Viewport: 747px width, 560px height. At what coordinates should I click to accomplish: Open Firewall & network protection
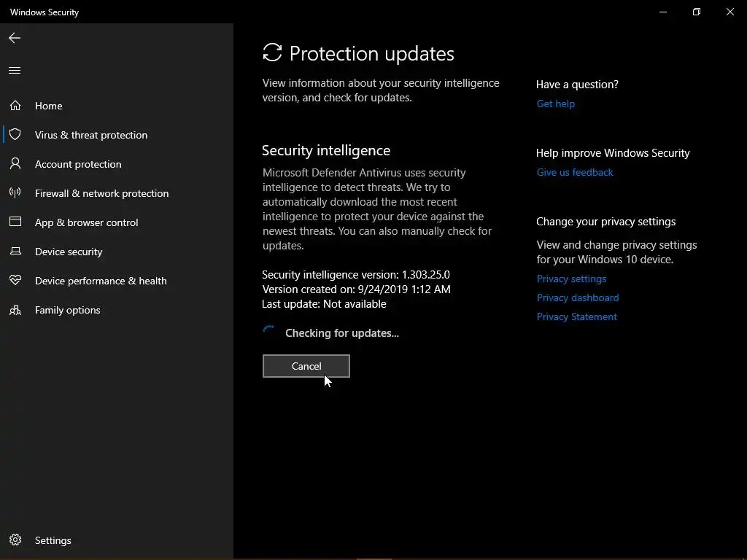pyautogui.click(x=101, y=193)
